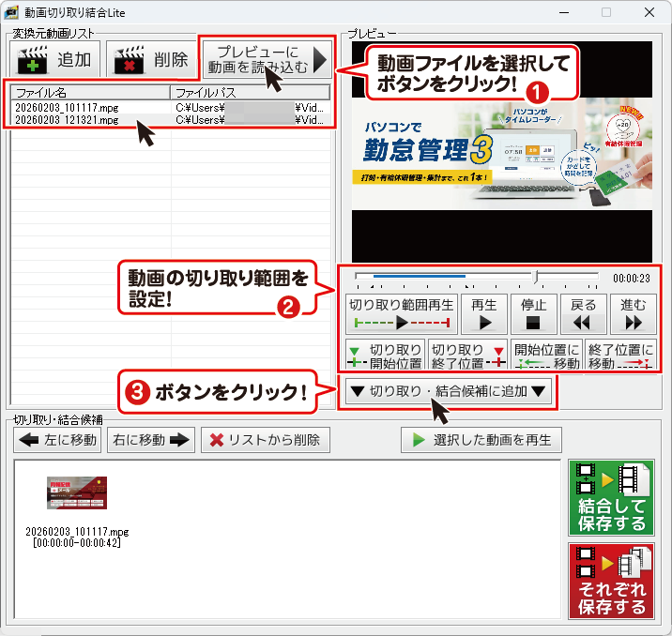Screen dimensions: 672x636
Task: Click the 追加 (add video) button
Action: (55, 61)
